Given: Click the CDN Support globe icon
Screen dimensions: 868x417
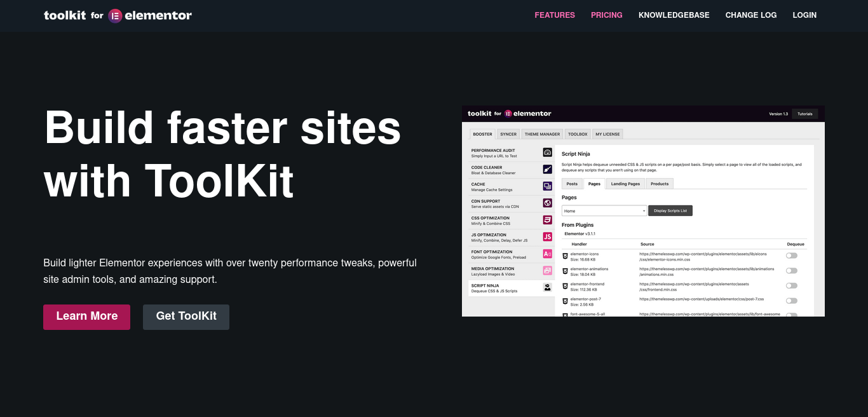Looking at the screenshot, I should (547, 203).
